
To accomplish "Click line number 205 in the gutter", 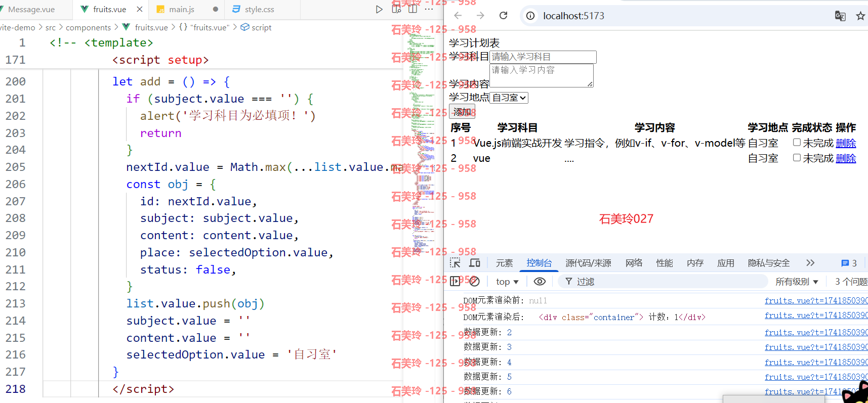I will [16, 167].
